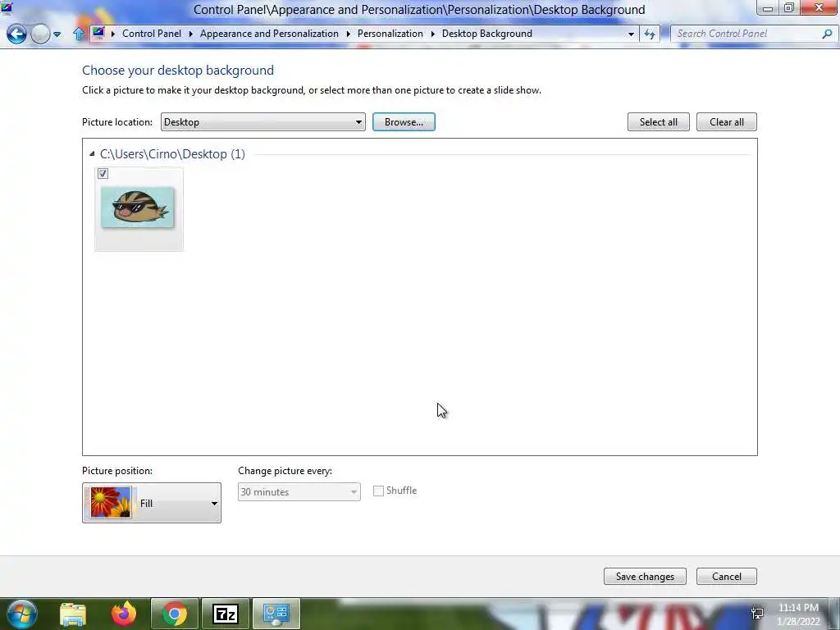
Task: Click the Select all button
Action: pyautogui.click(x=659, y=122)
